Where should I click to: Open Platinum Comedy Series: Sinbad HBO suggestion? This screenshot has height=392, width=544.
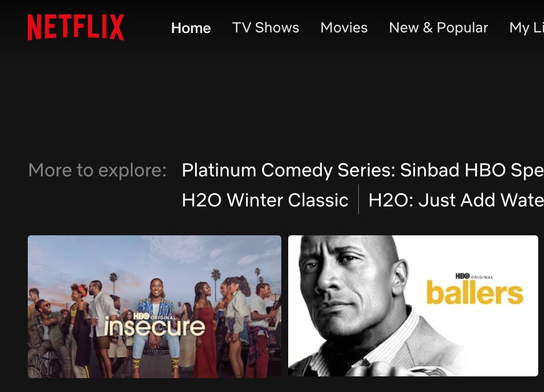tap(362, 170)
